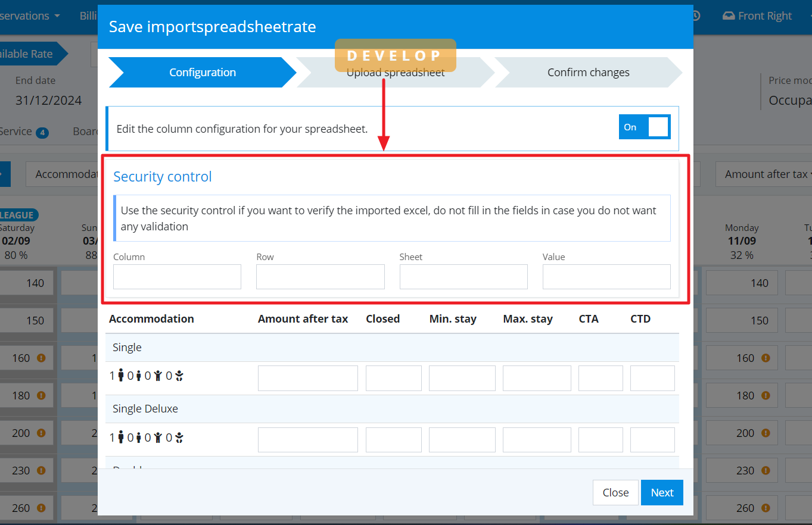Expand the Amount after tax dropdown behind dialog
The height and width of the screenshot is (525, 812).
tap(766, 174)
